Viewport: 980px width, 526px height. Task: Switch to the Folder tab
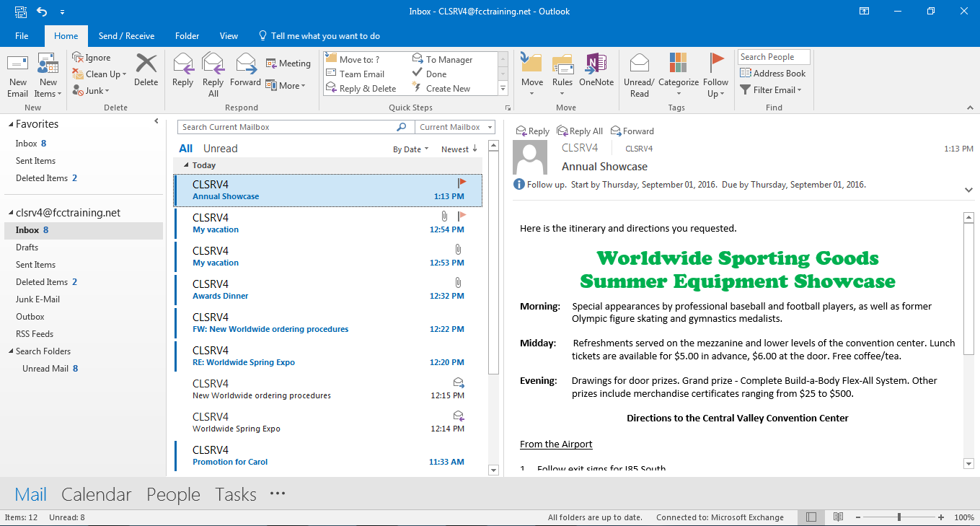[187, 36]
